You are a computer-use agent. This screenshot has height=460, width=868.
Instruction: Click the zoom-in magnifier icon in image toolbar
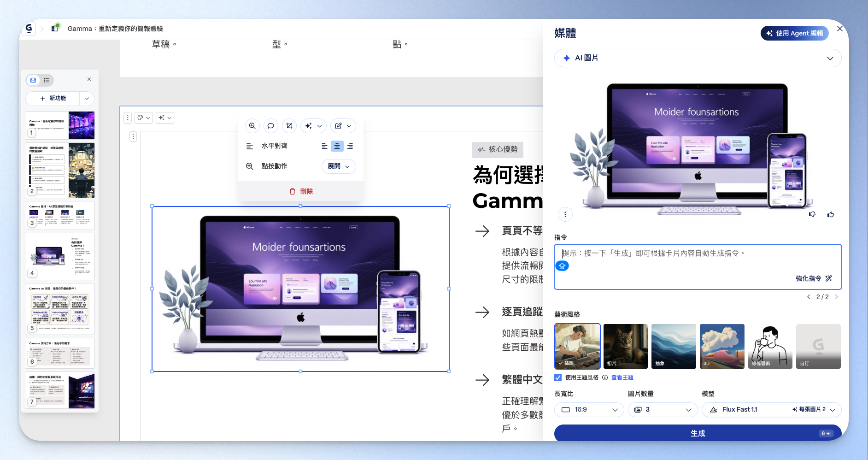click(x=252, y=126)
